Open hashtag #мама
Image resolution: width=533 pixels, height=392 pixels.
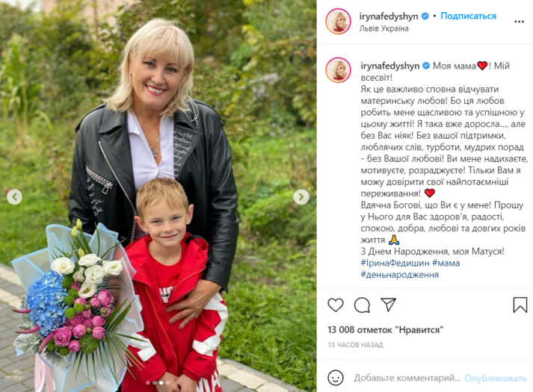[x=446, y=263]
